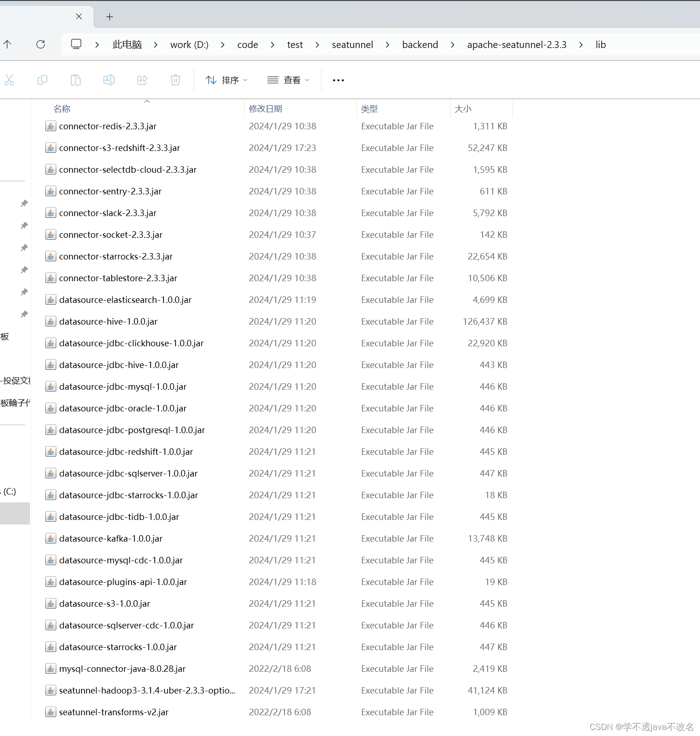Open the 排序 sort dropdown
The height and width of the screenshot is (736, 700).
[x=226, y=80]
